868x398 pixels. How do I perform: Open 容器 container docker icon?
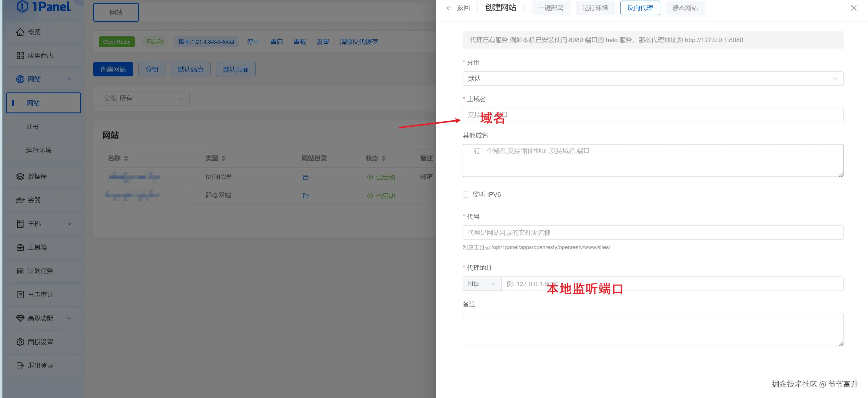click(x=20, y=200)
